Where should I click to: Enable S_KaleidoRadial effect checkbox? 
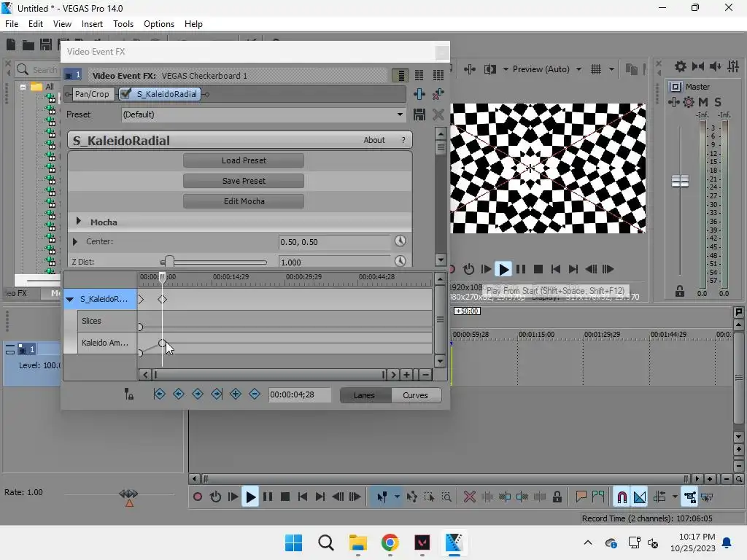tap(125, 94)
